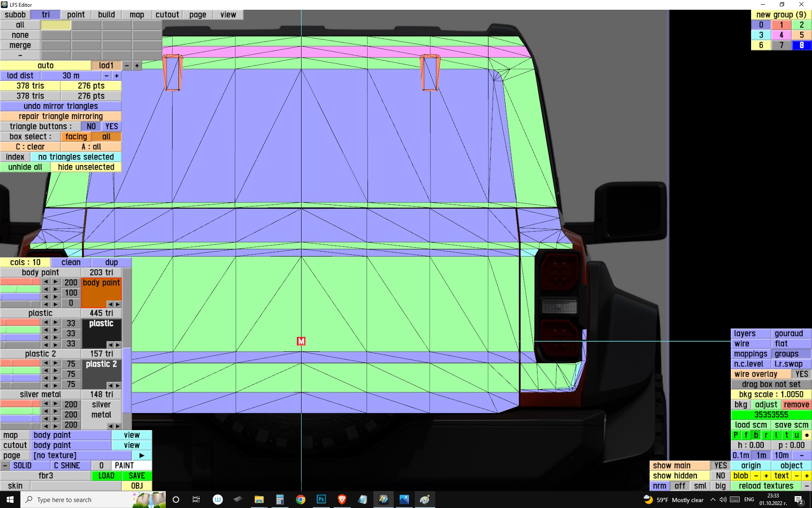Increase blob size with plus

(766, 476)
